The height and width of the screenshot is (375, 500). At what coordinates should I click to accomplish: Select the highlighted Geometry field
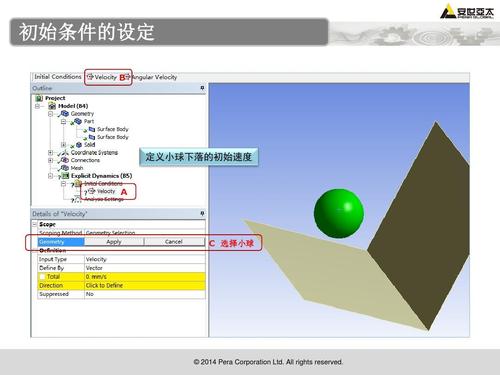61,242
